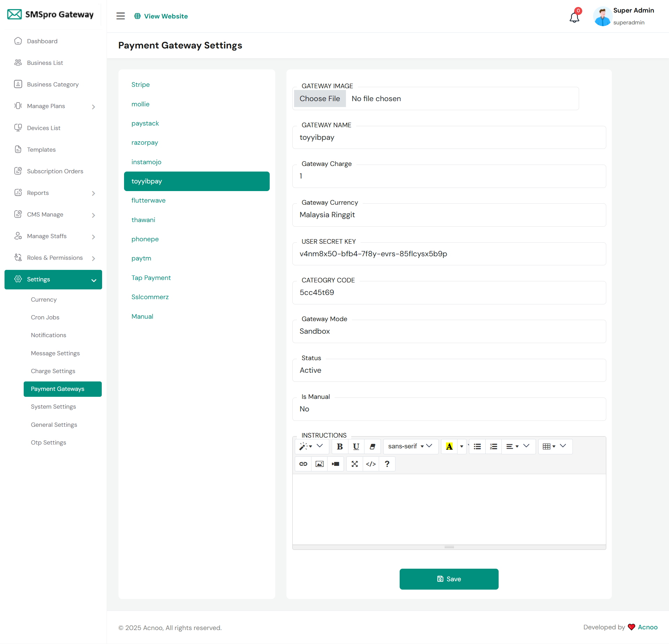
Task: Click the unordered bullet list icon
Action: (x=477, y=446)
